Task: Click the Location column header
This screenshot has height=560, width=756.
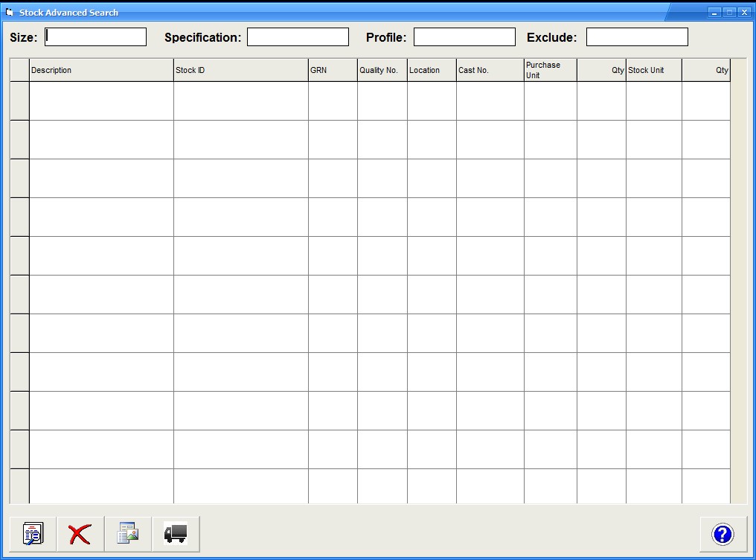Action: [x=432, y=71]
